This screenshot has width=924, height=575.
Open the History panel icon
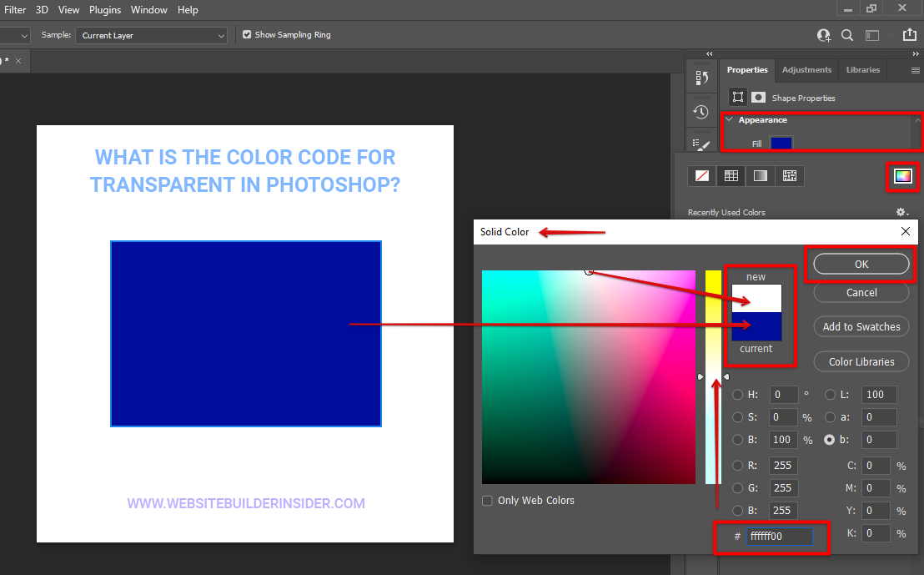pyautogui.click(x=701, y=112)
